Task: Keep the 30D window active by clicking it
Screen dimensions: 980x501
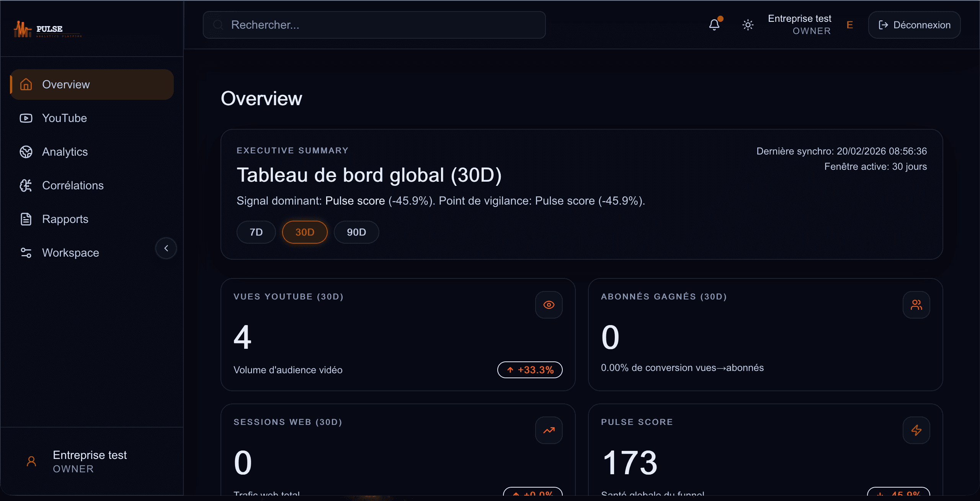Action: 304,232
